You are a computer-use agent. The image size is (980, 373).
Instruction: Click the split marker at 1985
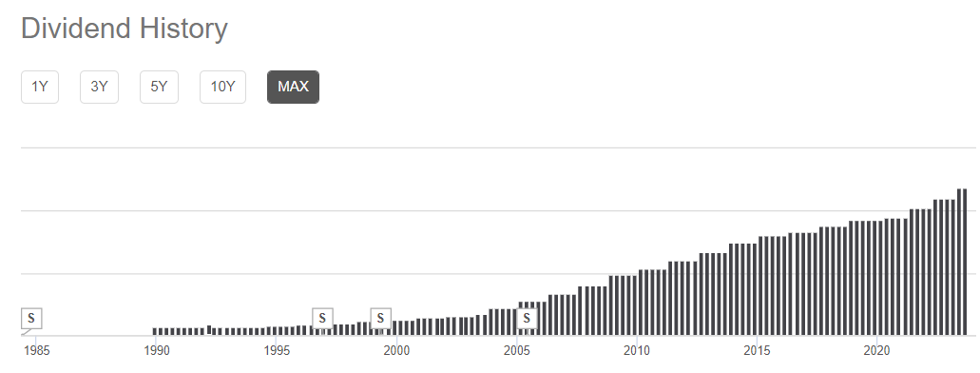[x=31, y=319]
